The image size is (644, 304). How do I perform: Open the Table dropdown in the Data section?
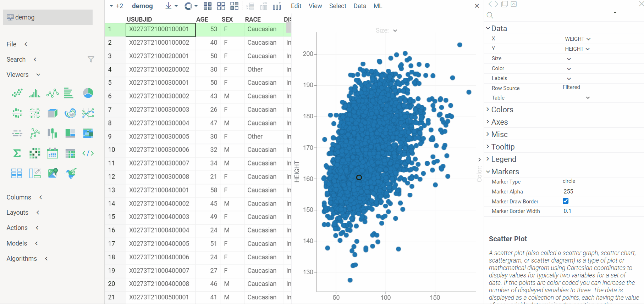pyautogui.click(x=588, y=98)
